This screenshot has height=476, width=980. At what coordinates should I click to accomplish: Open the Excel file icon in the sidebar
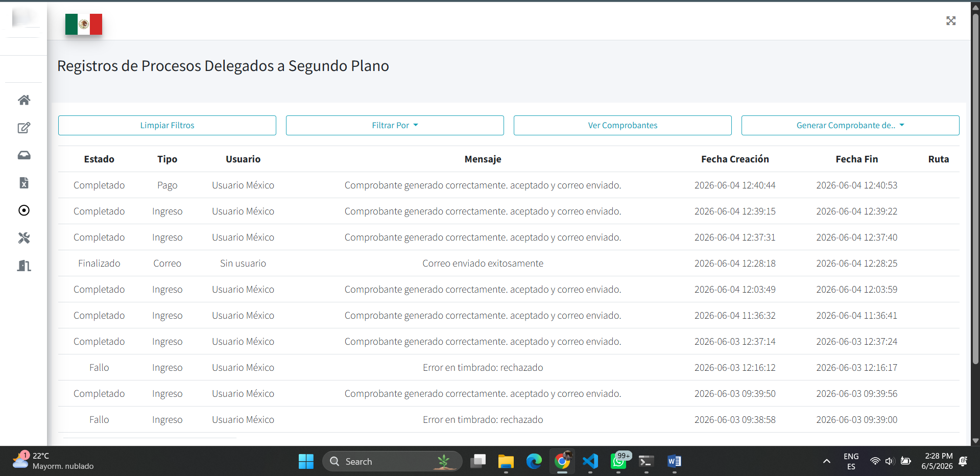coord(24,183)
